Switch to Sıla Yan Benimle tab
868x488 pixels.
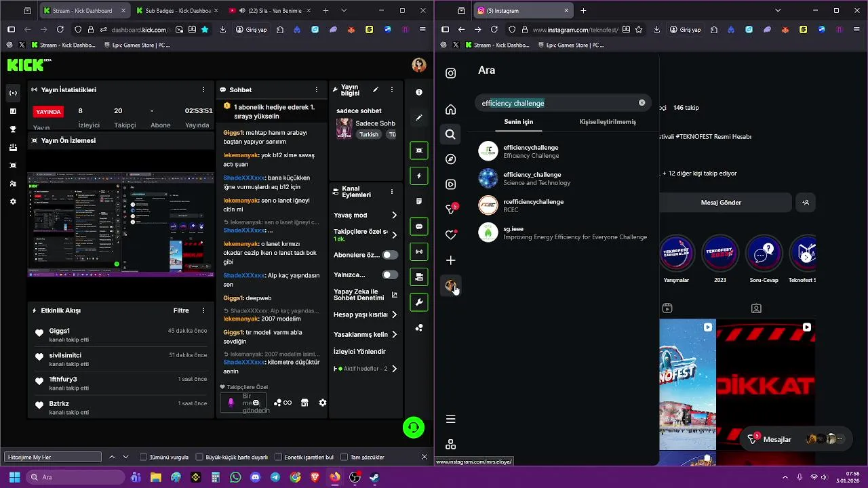tap(270, 11)
